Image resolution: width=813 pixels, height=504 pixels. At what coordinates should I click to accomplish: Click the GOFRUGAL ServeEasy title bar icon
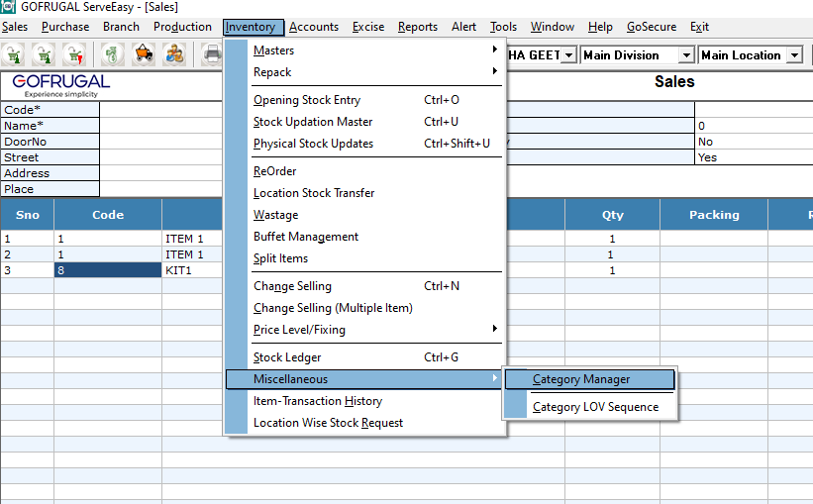coord(9,7)
